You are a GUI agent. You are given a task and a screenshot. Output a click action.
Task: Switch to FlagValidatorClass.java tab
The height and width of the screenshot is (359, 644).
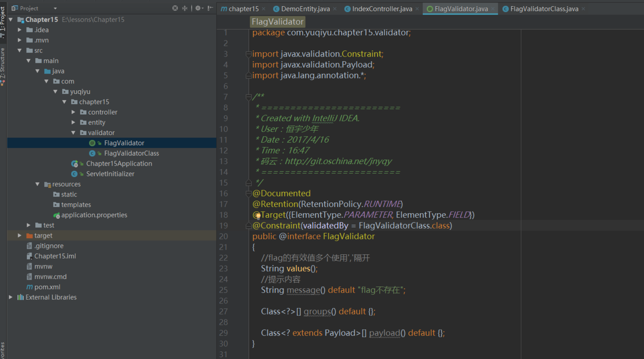[543, 9]
